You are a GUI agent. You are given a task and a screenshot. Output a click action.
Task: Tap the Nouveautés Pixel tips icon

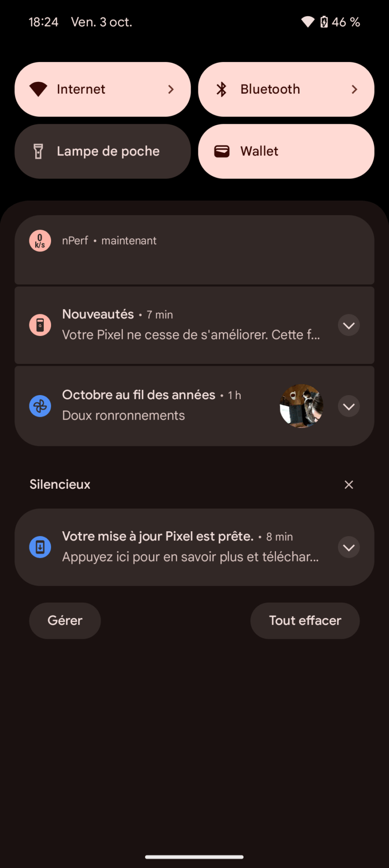point(40,325)
